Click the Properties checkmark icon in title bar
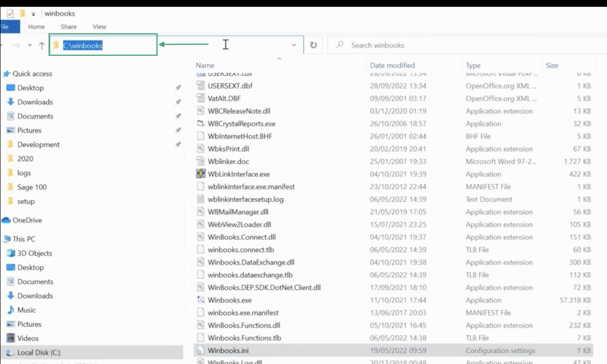Viewport: 607px width, 364px height. [x=10, y=13]
